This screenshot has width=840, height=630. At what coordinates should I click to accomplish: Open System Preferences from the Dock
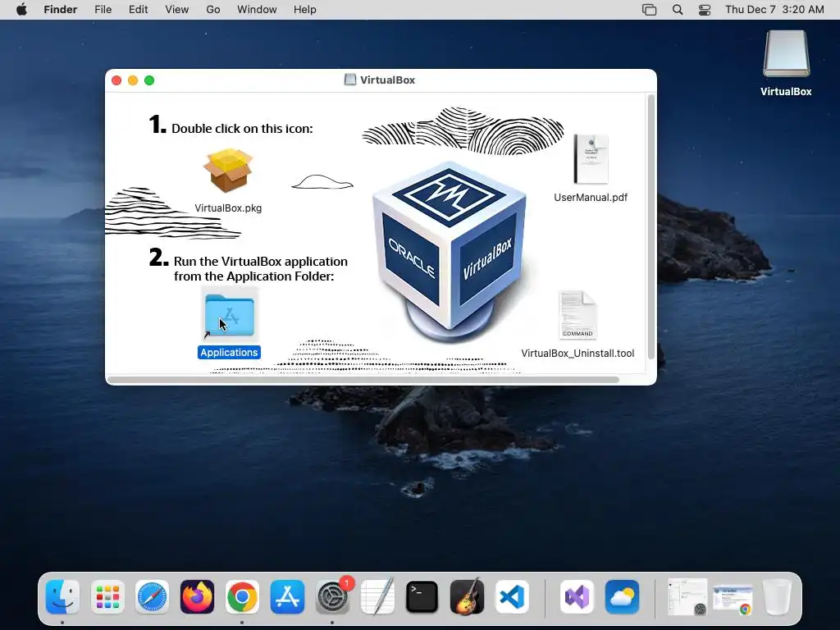coord(332,597)
